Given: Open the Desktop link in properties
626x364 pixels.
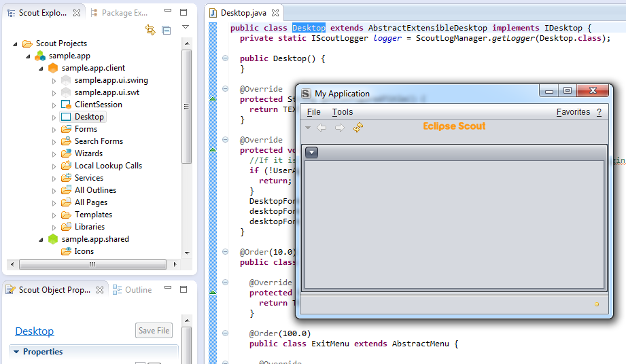Looking at the screenshot, I should pos(35,331).
